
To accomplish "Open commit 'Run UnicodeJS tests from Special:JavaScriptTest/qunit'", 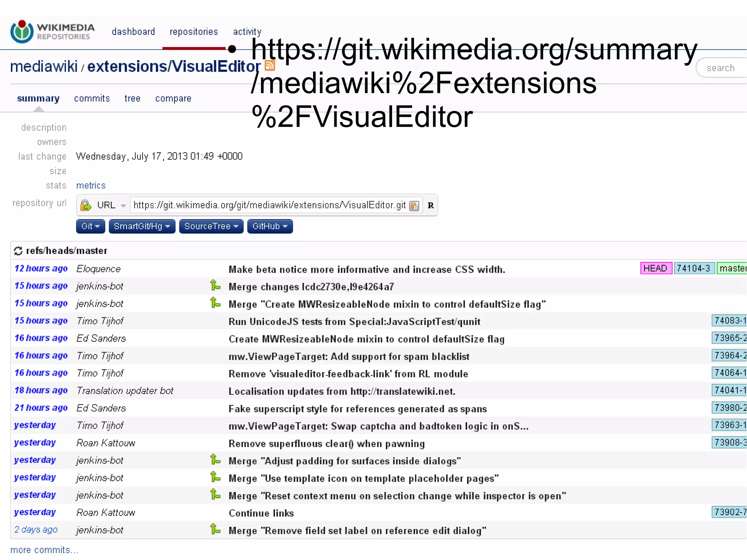I will tap(354, 322).
